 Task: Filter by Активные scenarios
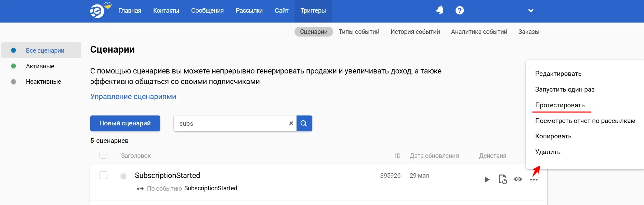pos(40,66)
